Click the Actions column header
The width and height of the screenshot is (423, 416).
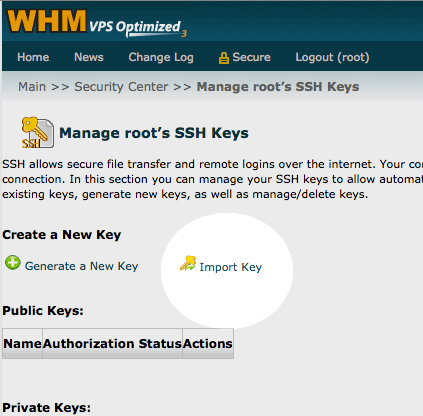pyautogui.click(x=208, y=343)
